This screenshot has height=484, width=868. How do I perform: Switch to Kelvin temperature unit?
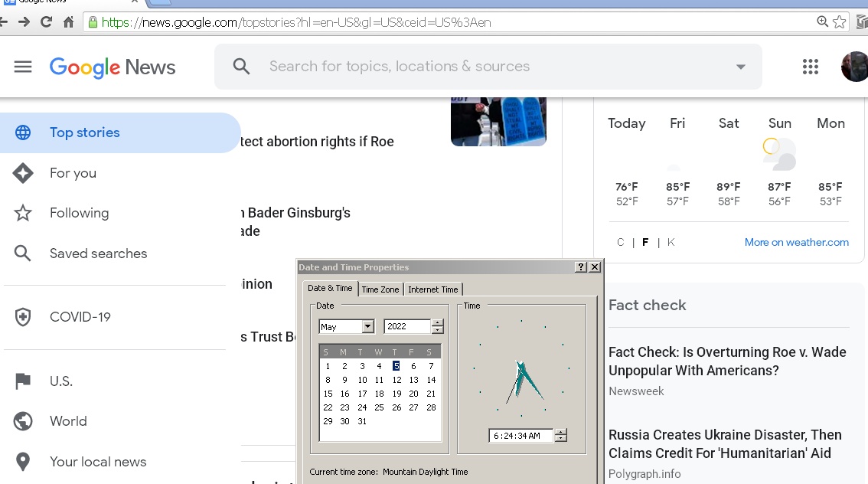pos(671,243)
